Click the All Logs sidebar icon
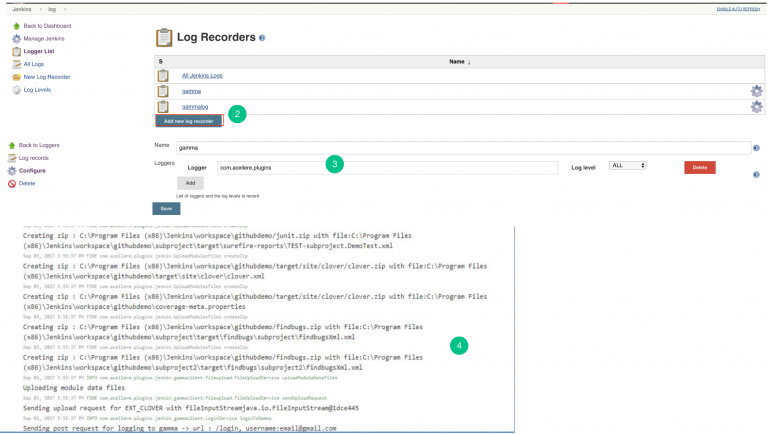Screen dimensions: 768x434 coord(16,64)
